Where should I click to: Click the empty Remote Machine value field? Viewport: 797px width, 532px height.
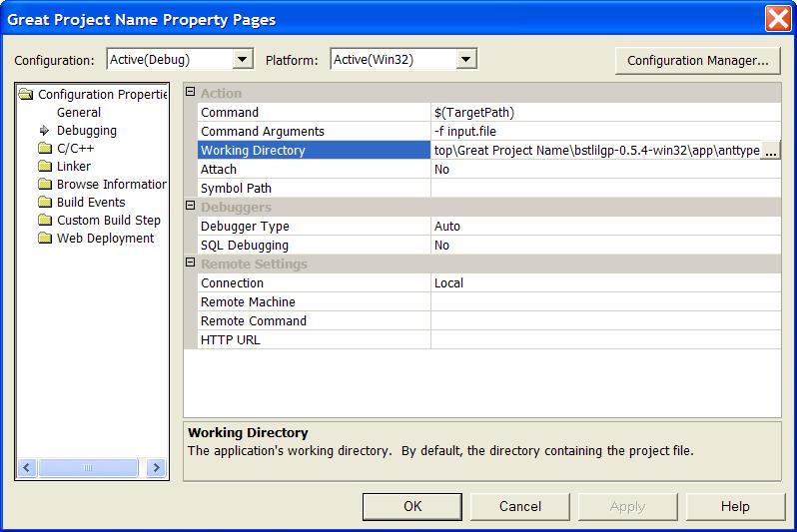(605, 301)
